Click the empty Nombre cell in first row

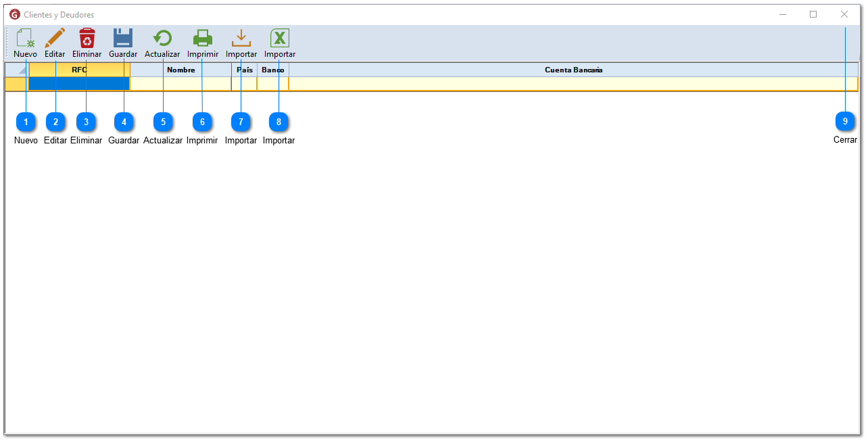click(x=180, y=84)
